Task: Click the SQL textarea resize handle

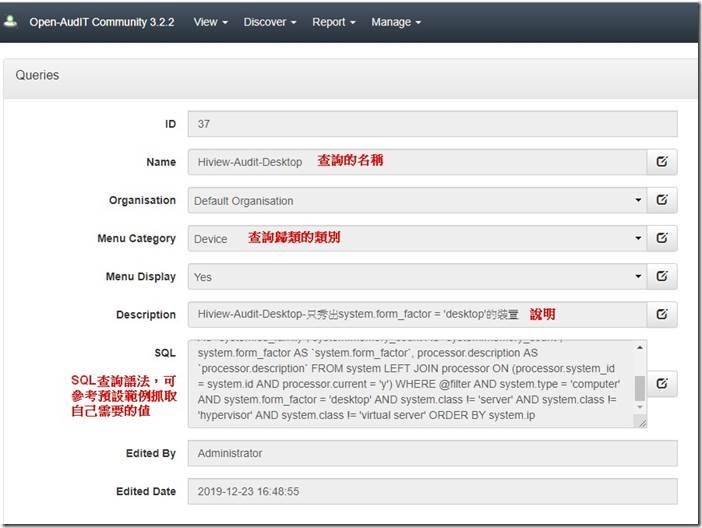Action: click(642, 422)
